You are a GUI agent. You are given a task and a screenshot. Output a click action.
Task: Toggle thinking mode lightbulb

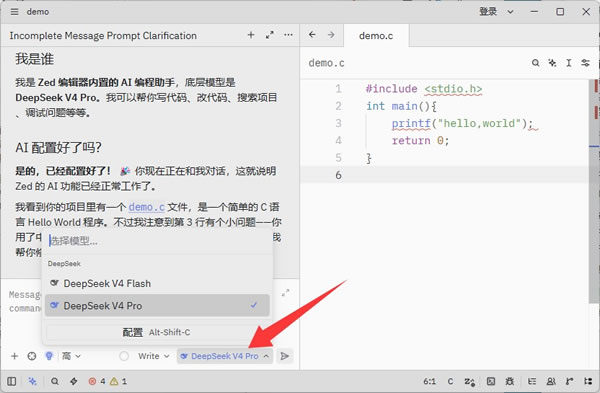click(x=49, y=356)
